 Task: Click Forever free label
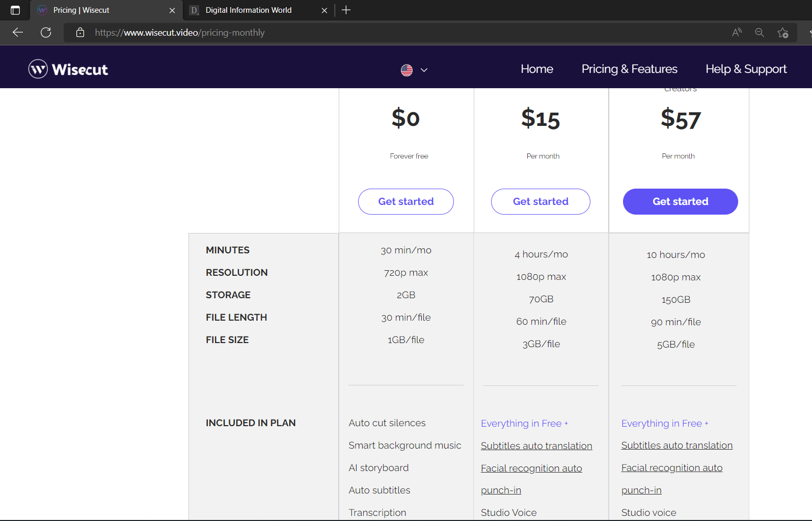click(409, 156)
